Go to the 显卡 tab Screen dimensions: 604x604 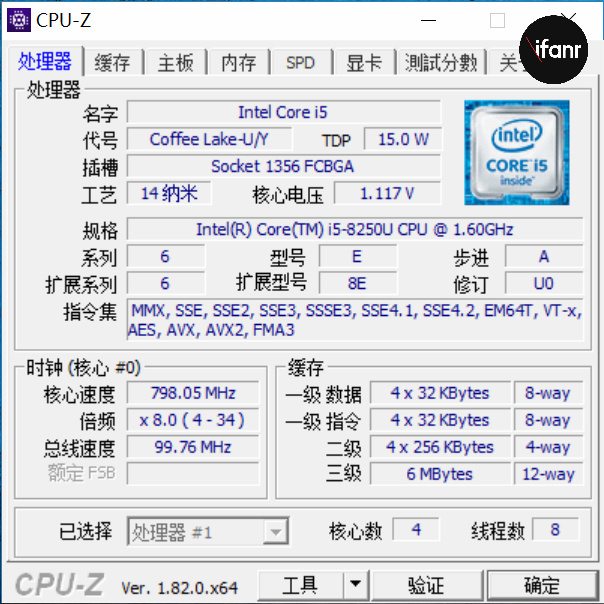tap(364, 62)
